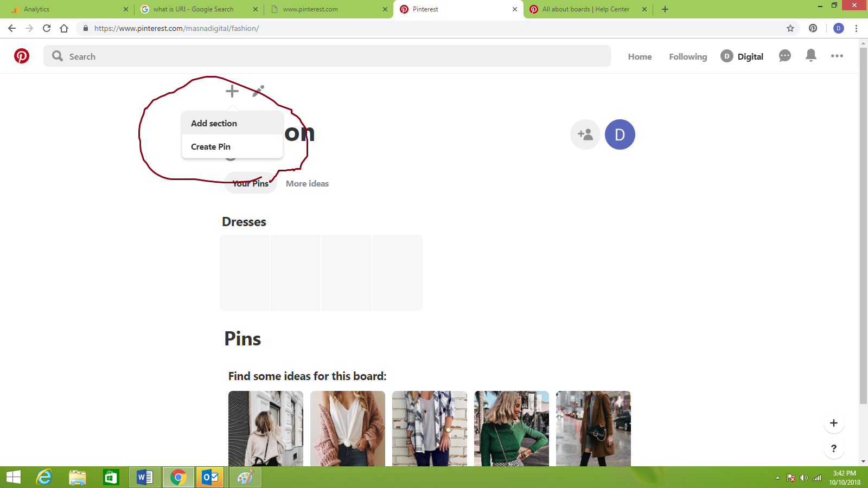Image resolution: width=868 pixels, height=488 pixels.
Task: Open the green sweater pin thumbnail
Action: coord(511,428)
